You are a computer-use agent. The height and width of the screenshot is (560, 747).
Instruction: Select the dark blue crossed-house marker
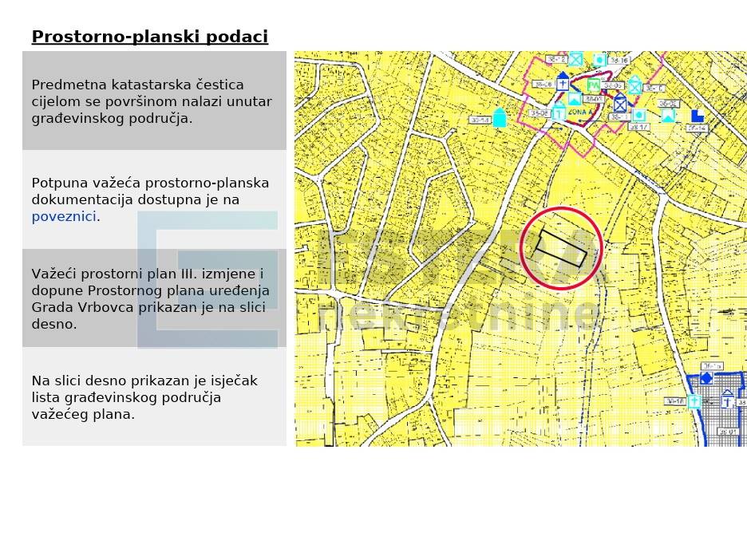coord(620,102)
